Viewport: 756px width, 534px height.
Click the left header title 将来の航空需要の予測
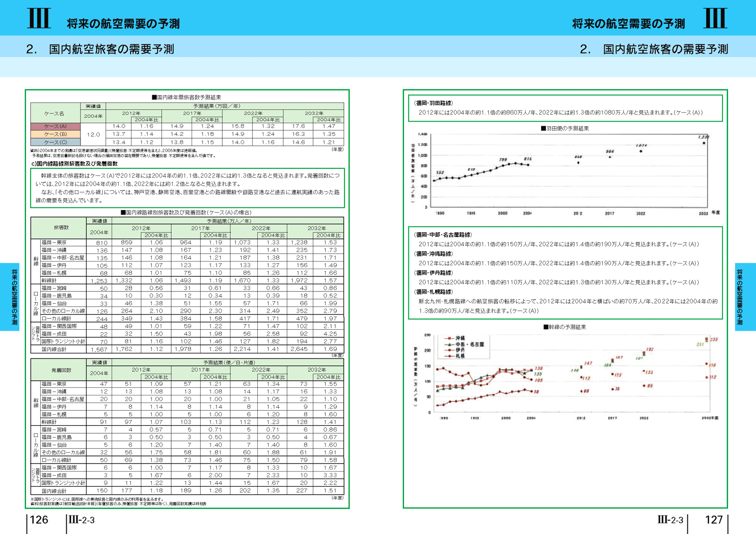(x=123, y=24)
